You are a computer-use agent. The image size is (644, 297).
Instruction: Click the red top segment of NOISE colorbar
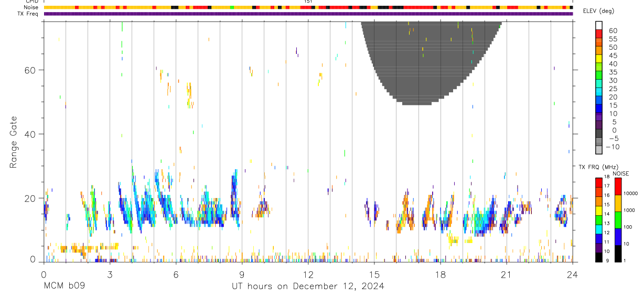tap(618, 186)
